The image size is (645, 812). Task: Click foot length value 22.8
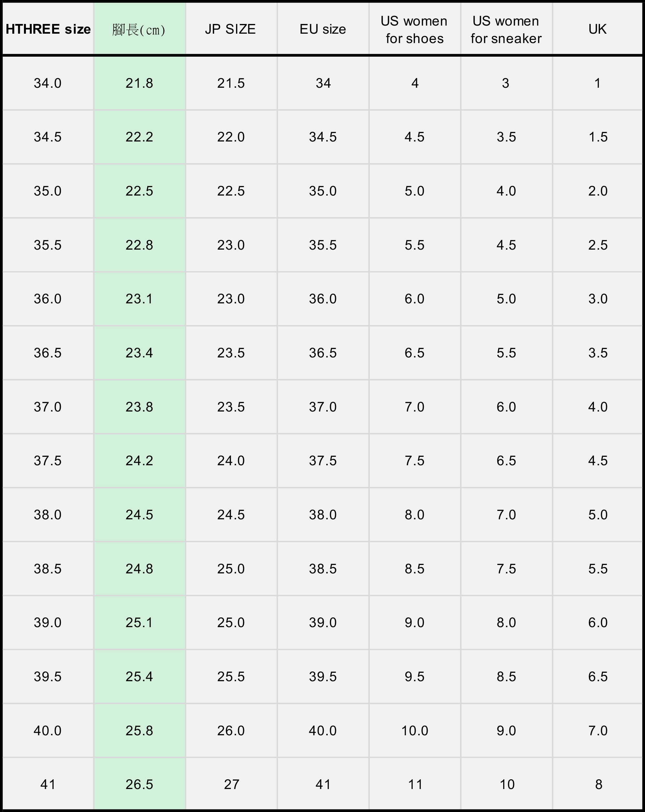(x=140, y=245)
